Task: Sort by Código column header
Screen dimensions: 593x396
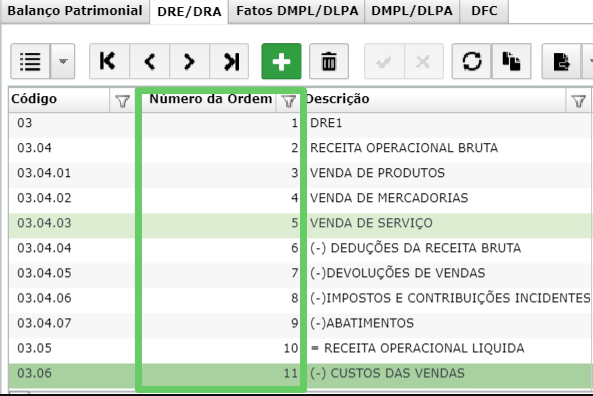Action: pyautogui.click(x=34, y=99)
